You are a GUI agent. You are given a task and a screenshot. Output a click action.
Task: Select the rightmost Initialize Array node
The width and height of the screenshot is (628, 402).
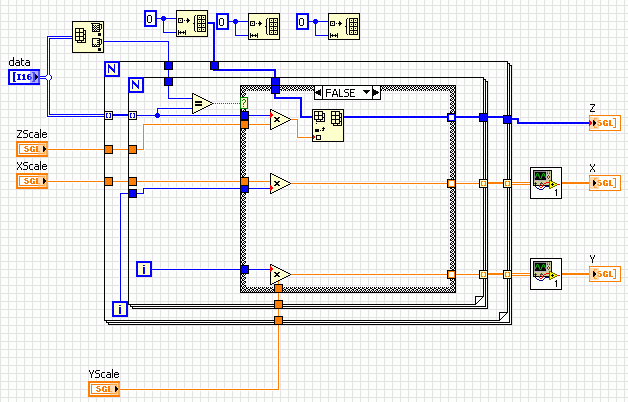[x=344, y=26]
